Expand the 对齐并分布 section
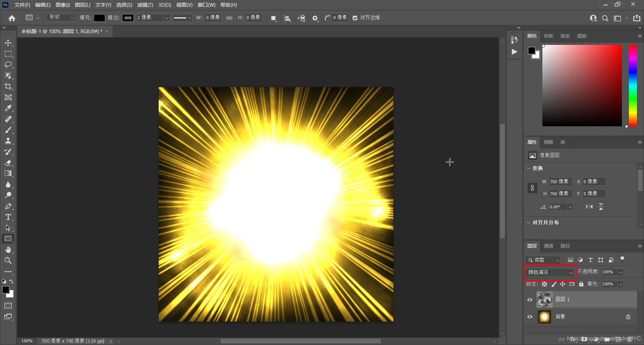 pyautogui.click(x=529, y=222)
